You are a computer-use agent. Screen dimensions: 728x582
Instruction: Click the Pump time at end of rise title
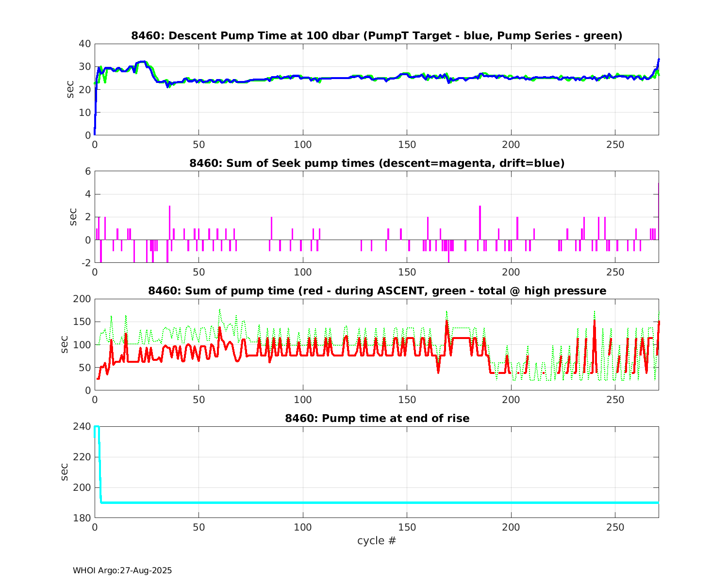[377, 418]
